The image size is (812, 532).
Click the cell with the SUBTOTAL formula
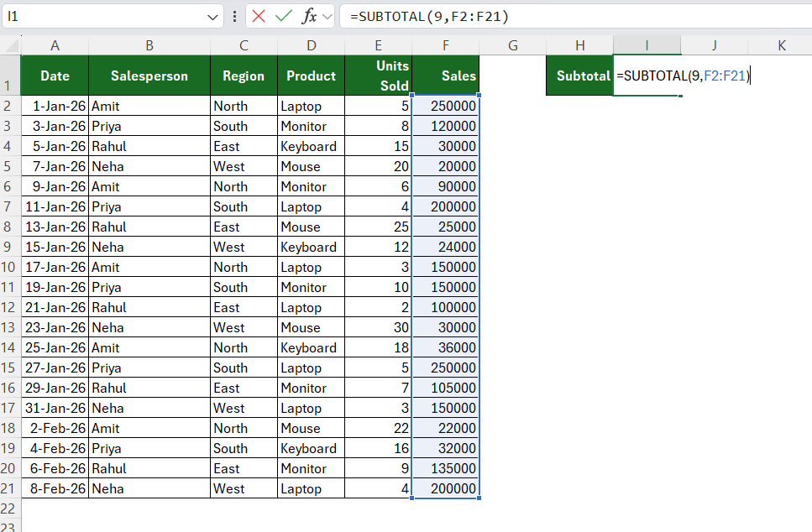(x=647, y=76)
